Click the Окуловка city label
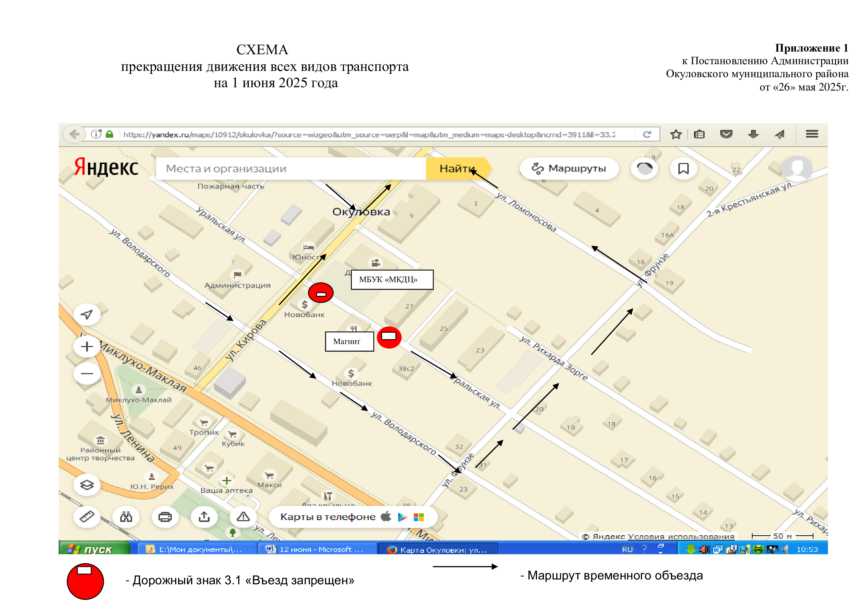Screen dimensions: 868x614 tap(361, 212)
